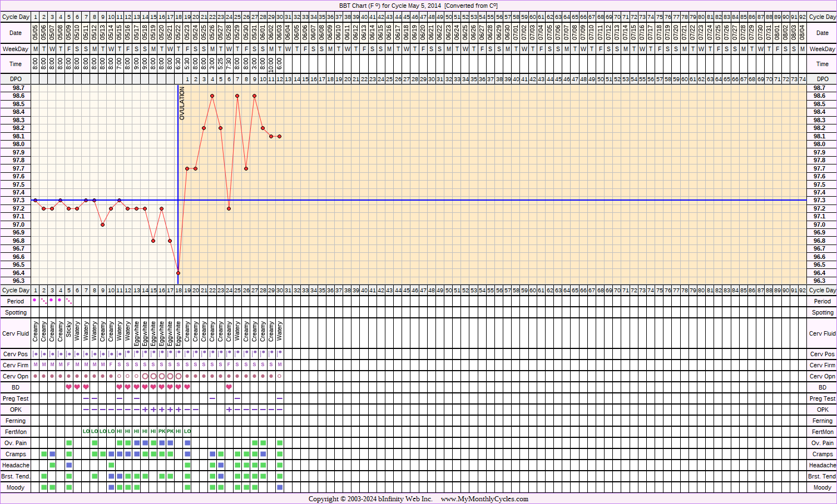Click the green Ov. Pain square on day 5
The height and width of the screenshot is (504, 837).
pos(69,443)
